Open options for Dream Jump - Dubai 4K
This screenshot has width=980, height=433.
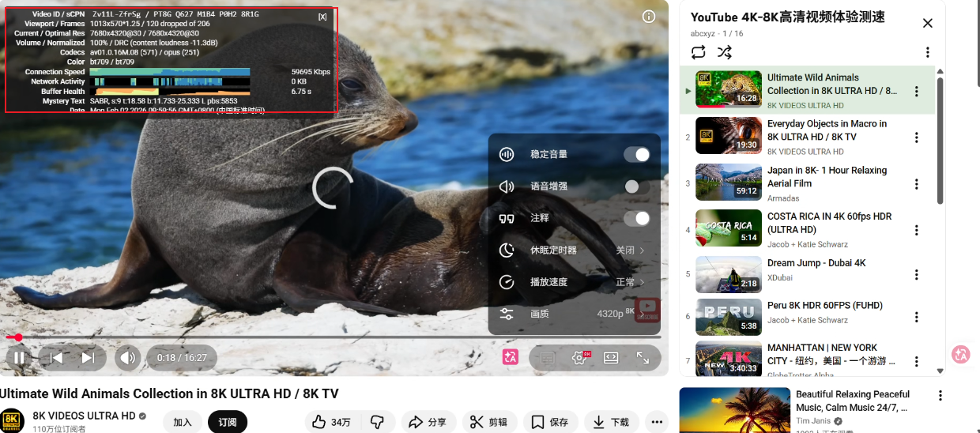917,275
